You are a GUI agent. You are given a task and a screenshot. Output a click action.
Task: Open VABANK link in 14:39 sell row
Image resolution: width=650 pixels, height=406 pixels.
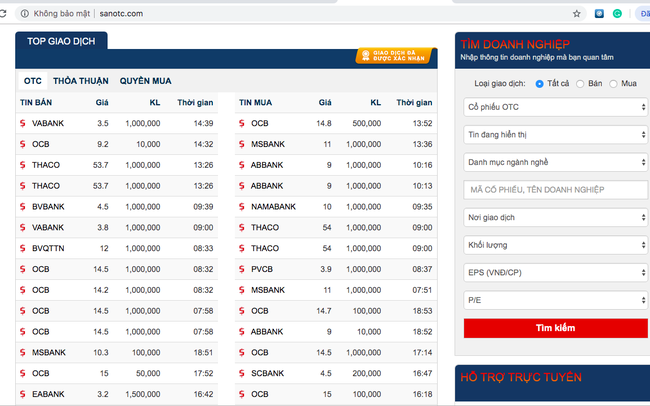48,123
